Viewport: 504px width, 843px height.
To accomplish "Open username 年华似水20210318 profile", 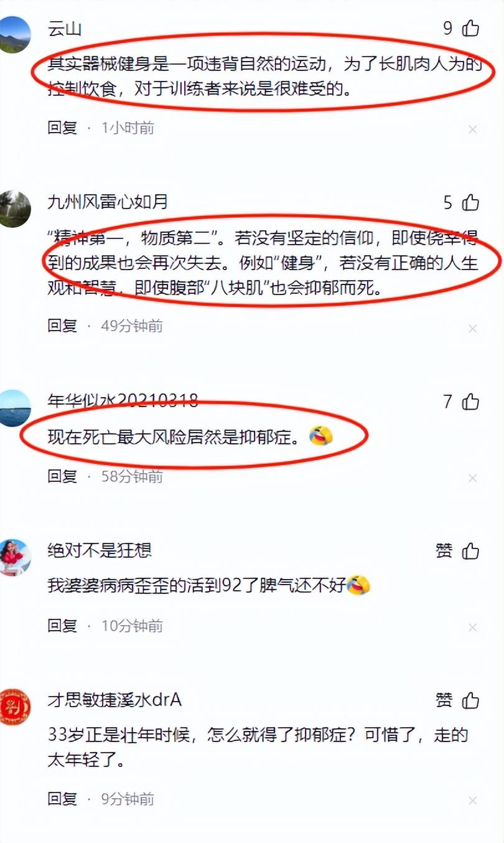I will [x=123, y=401].
